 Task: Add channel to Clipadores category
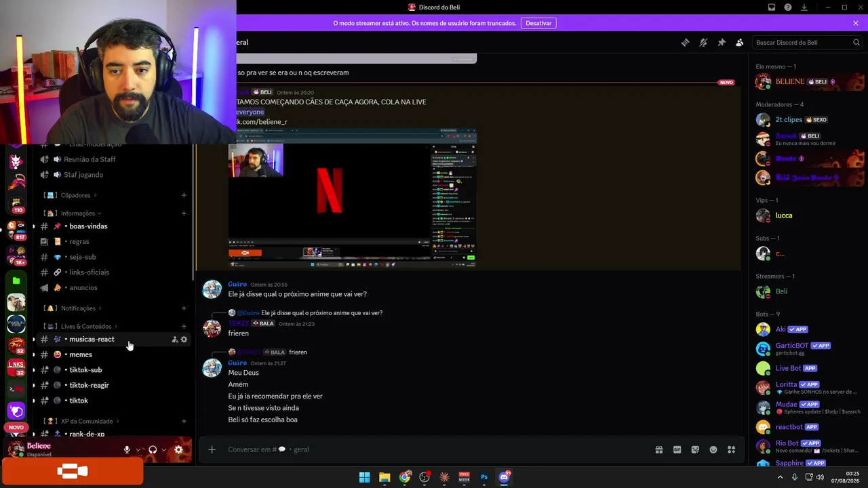(184, 195)
